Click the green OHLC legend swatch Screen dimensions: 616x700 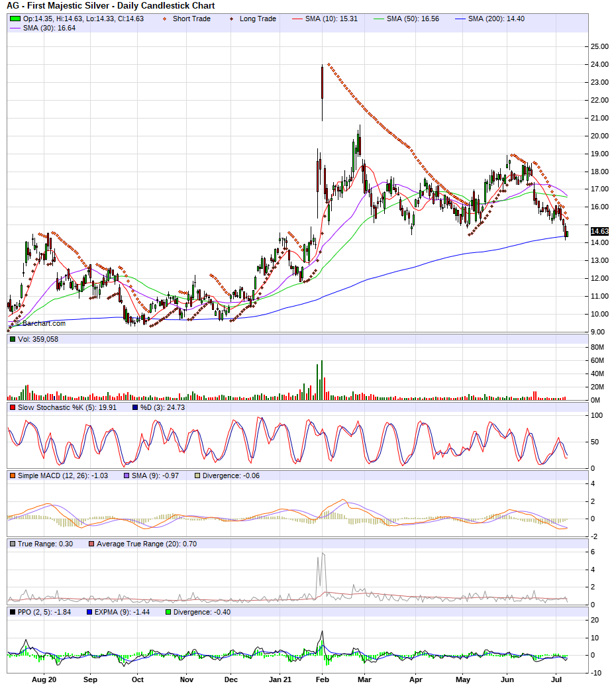pyautogui.click(x=15, y=19)
